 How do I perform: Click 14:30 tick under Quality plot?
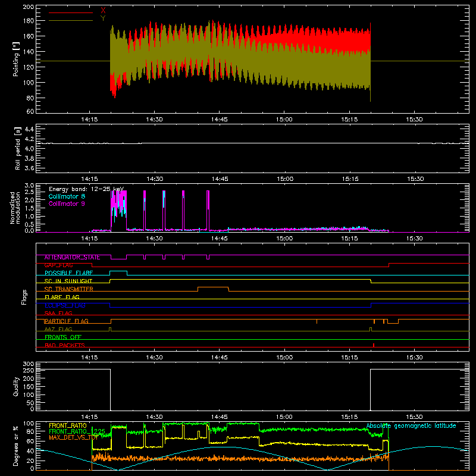pyautogui.click(x=155, y=417)
